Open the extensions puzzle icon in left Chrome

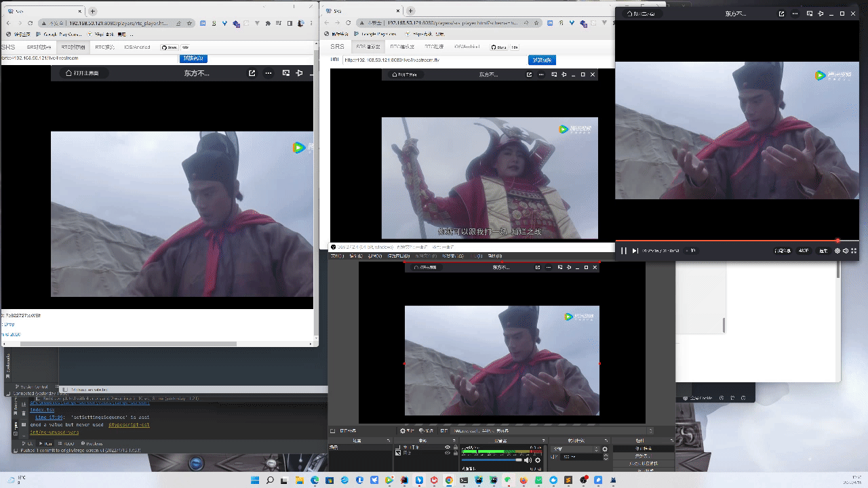click(x=267, y=23)
